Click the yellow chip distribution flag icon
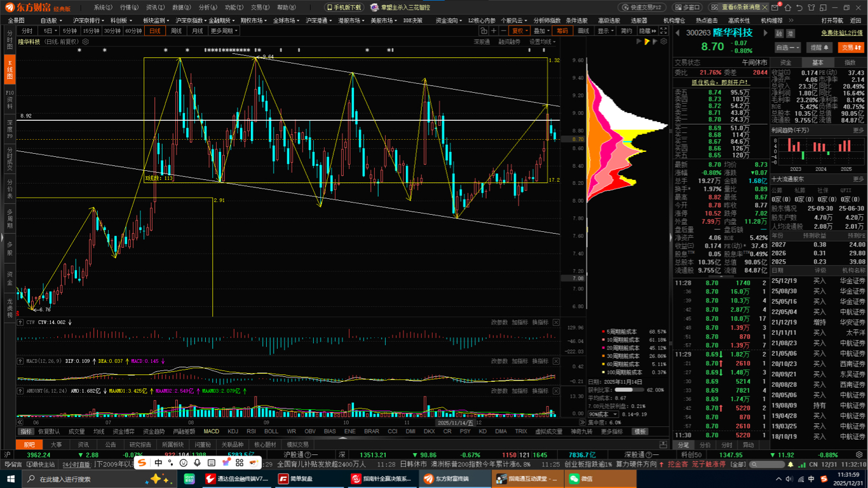This screenshot has height=488, width=868. pos(647,41)
